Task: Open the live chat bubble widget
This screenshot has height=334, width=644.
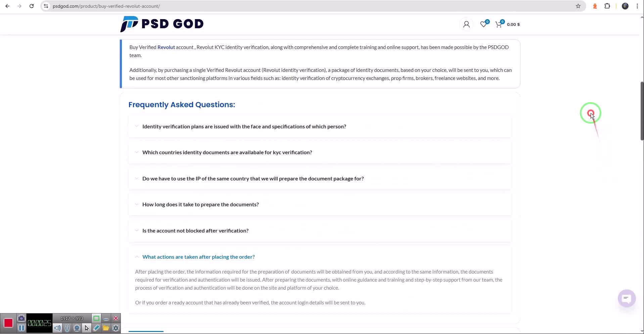Action: tap(627, 298)
